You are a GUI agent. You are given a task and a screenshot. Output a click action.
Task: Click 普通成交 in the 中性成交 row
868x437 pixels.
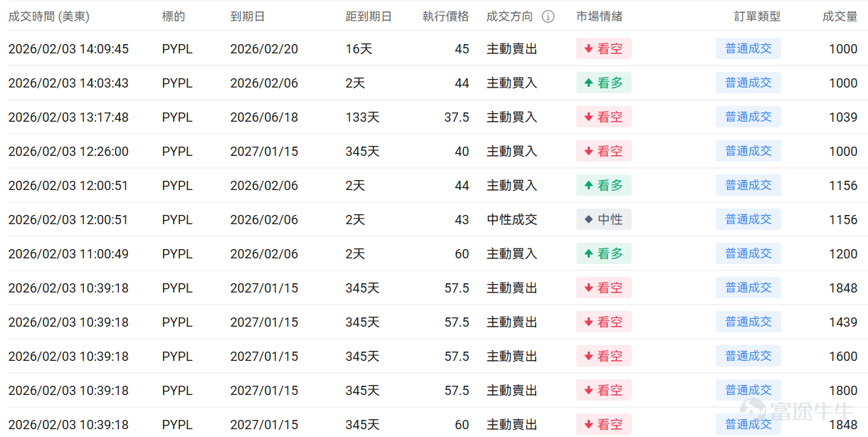[x=748, y=219]
